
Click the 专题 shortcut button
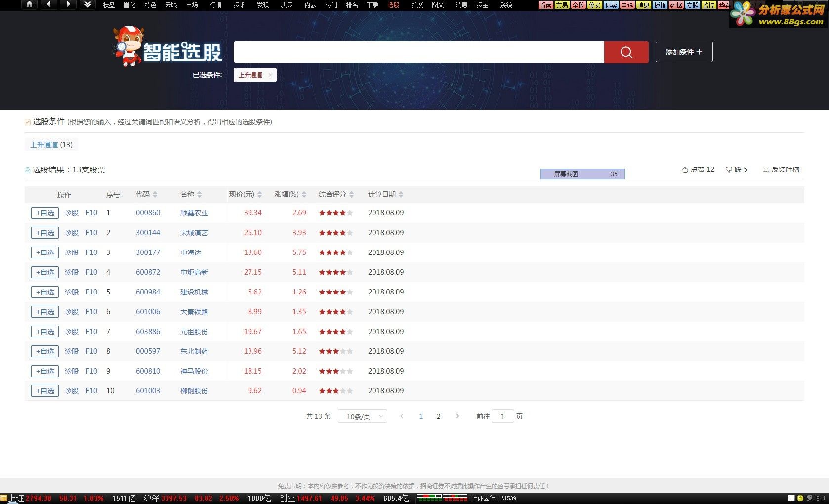[x=692, y=5]
